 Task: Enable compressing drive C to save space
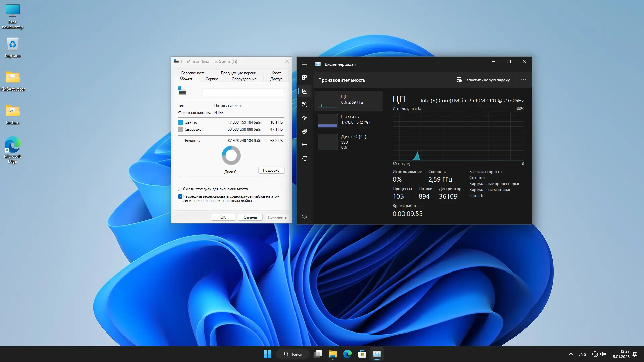(x=180, y=189)
